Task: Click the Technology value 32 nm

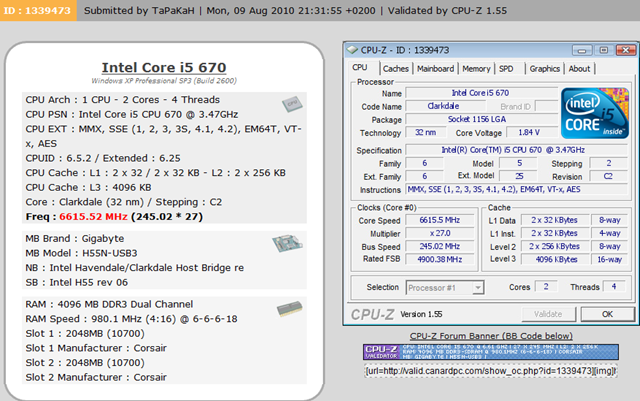Action: 425,132
